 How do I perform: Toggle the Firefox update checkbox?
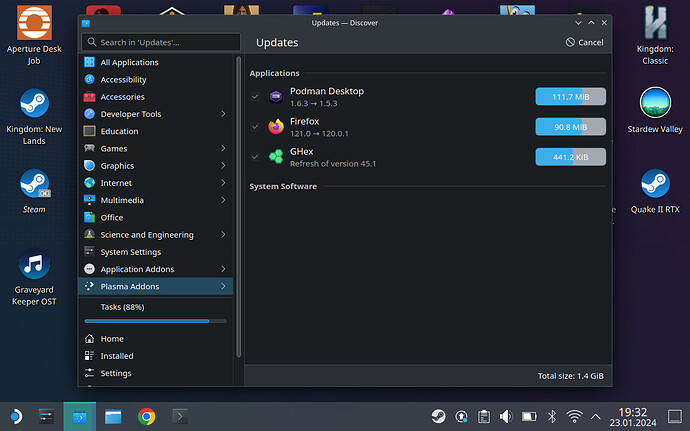[255, 127]
